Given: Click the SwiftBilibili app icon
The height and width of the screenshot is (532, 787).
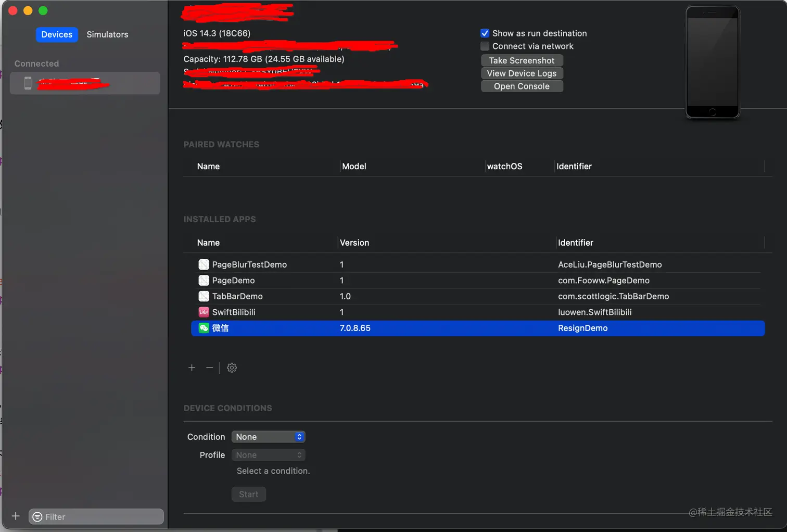Looking at the screenshot, I should (x=204, y=312).
